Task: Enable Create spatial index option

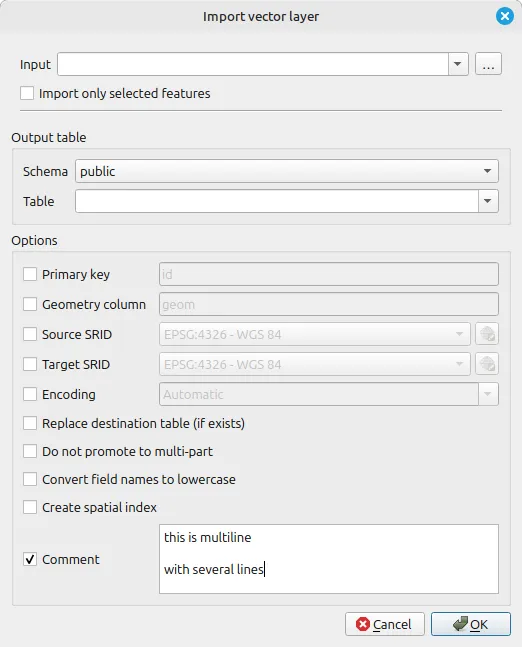Action: pos(30,507)
